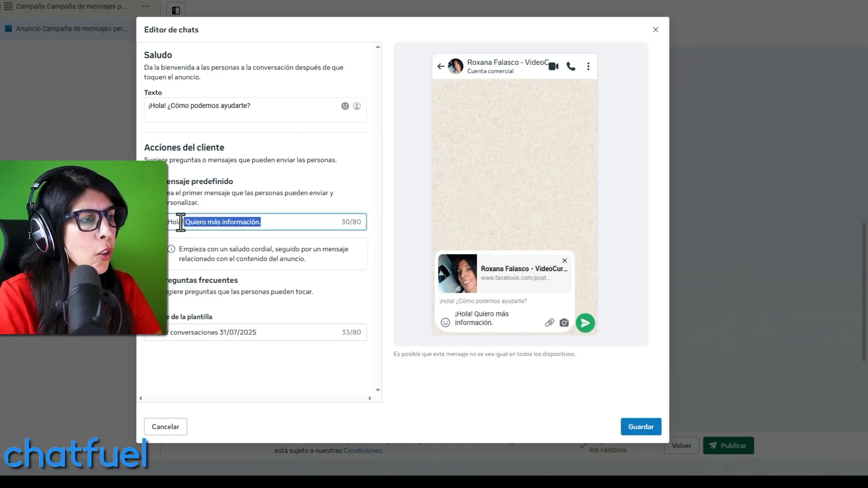Click the video call icon in preview
Viewport: 868px width, 488px height.
tap(553, 66)
